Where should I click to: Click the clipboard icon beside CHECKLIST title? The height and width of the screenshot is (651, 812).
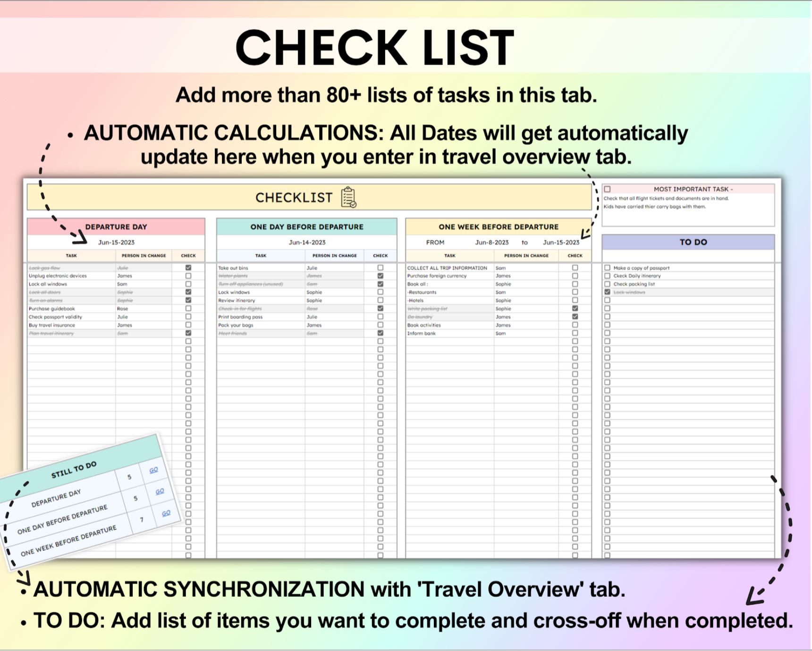click(x=348, y=197)
